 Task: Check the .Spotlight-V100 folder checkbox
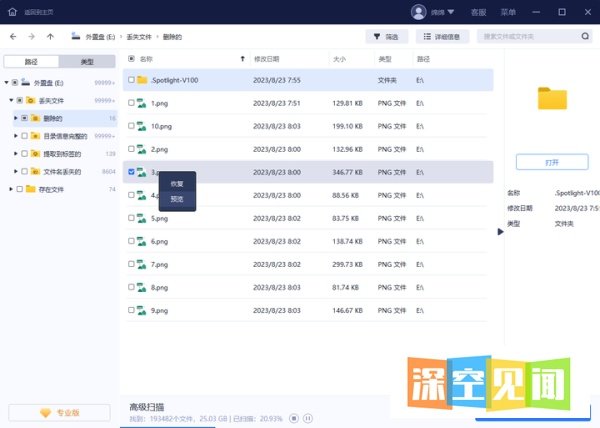(131, 80)
